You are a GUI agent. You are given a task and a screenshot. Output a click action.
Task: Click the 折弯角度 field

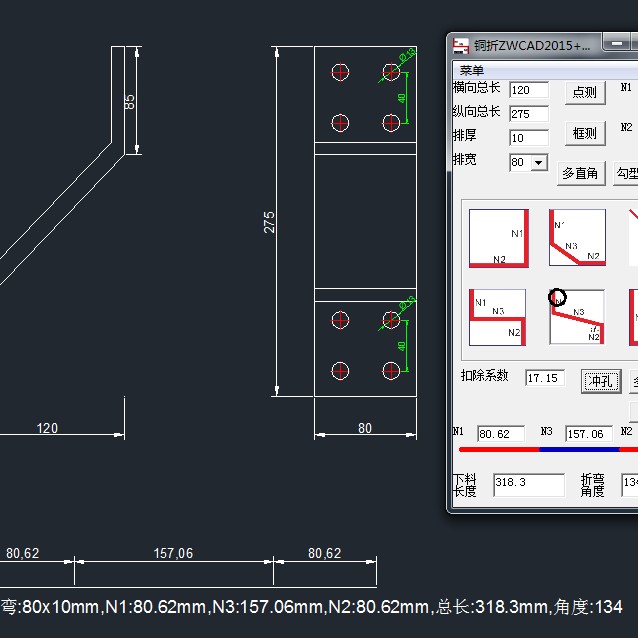point(629,485)
